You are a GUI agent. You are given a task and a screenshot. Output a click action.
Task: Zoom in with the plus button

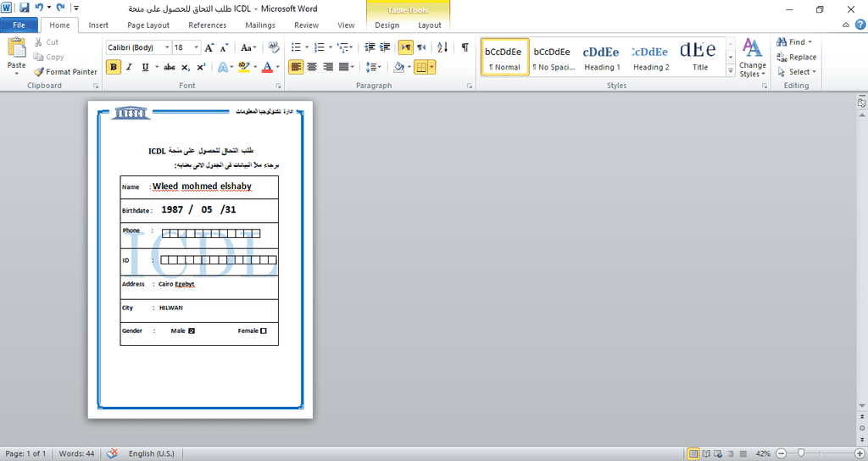[x=860, y=454]
